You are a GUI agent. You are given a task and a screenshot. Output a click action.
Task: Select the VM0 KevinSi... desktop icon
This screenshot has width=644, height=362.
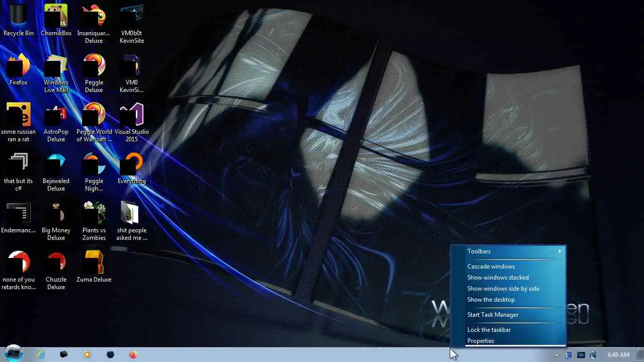pyautogui.click(x=131, y=73)
